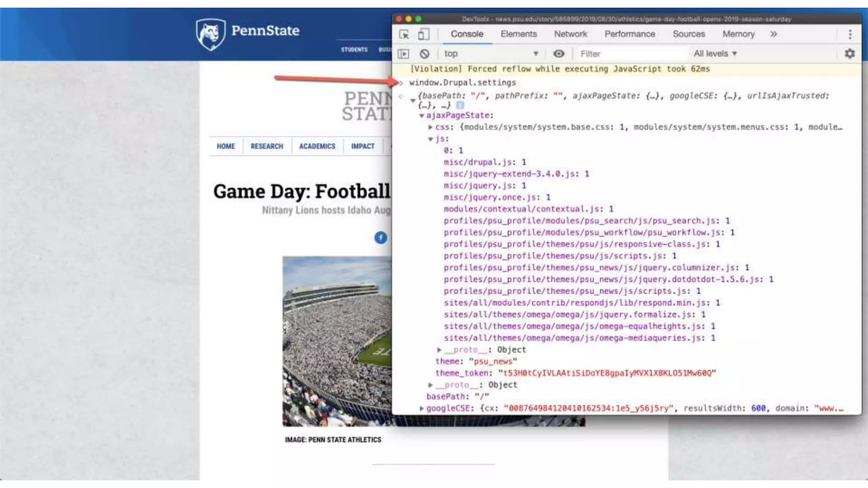This screenshot has height=488, width=868.
Task: Select the Violation forced reflow message
Action: point(559,69)
